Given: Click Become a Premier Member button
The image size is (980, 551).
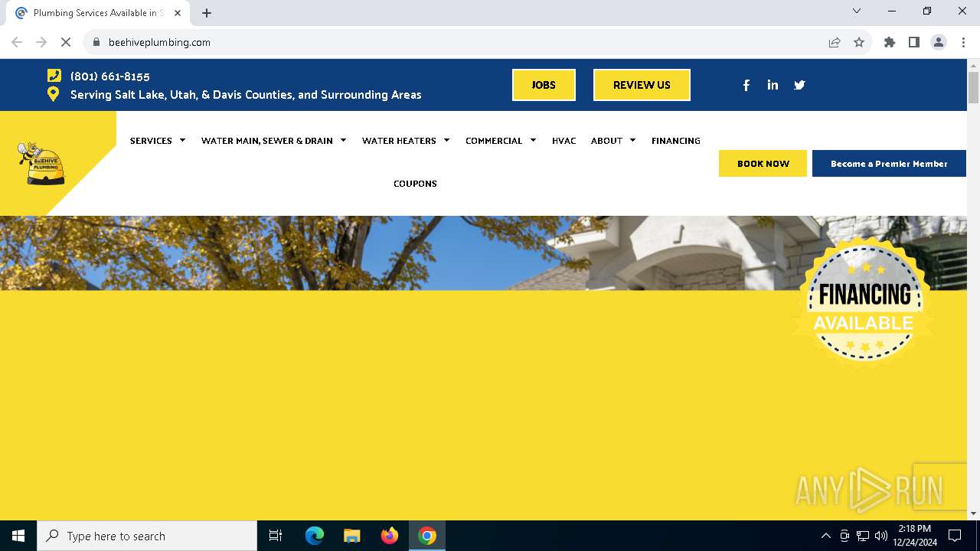Looking at the screenshot, I should [x=889, y=164].
